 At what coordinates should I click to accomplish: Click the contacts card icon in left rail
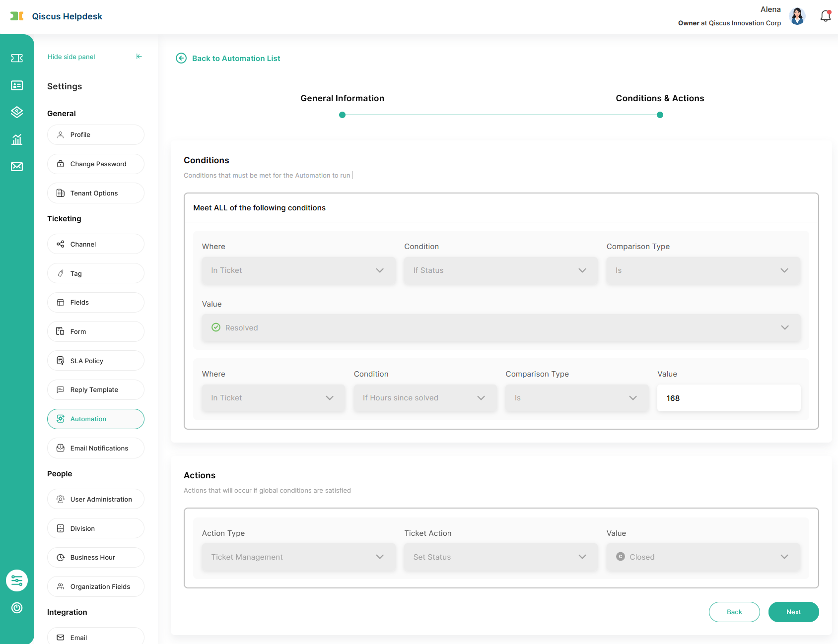[17, 85]
